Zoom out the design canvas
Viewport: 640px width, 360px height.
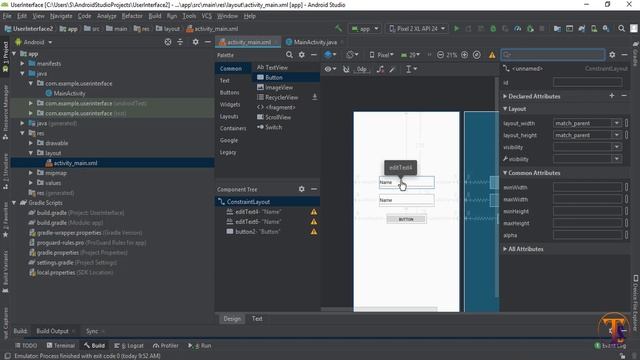(440, 55)
